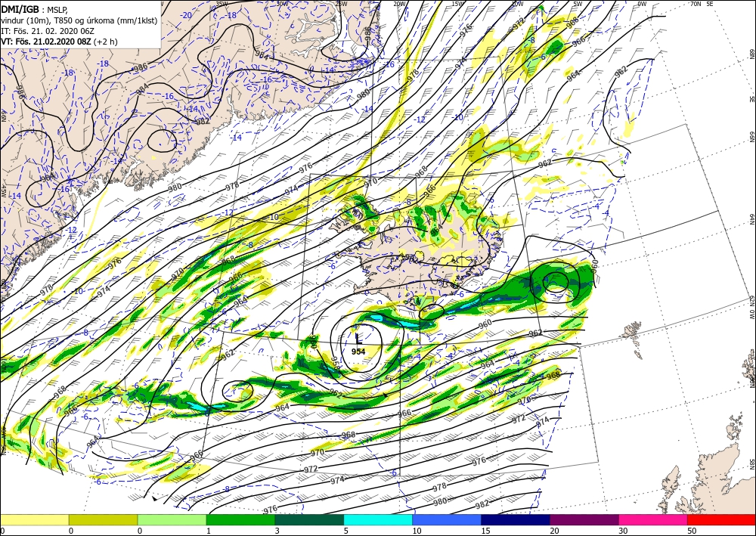Click legend value "3" under the colorbar
Viewport: 756px width, 536px height.
[x=277, y=531]
